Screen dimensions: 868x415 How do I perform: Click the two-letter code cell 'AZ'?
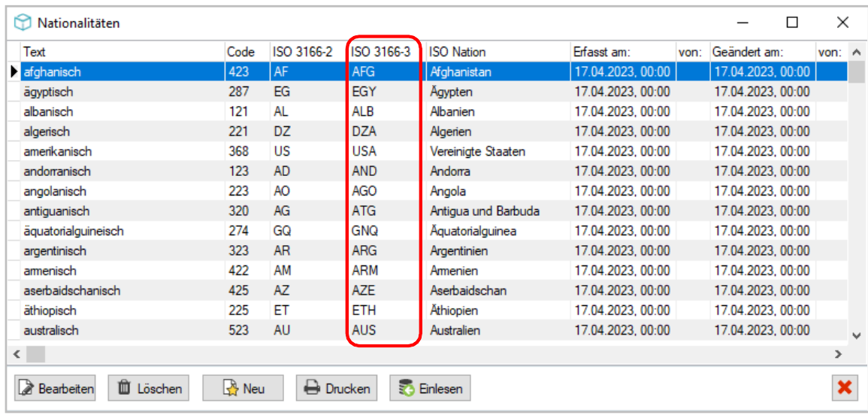[x=308, y=291]
